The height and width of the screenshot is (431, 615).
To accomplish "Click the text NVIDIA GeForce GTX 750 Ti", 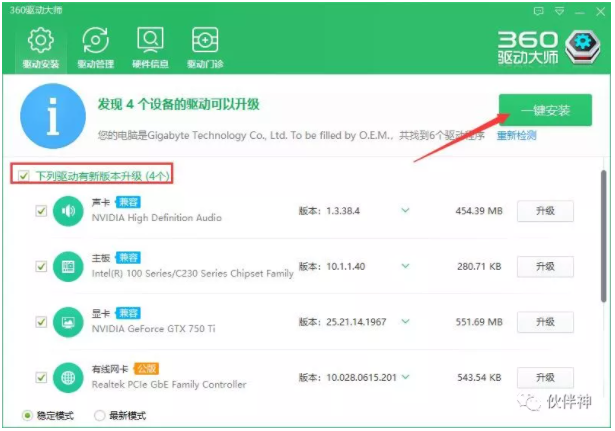I will tap(153, 329).
